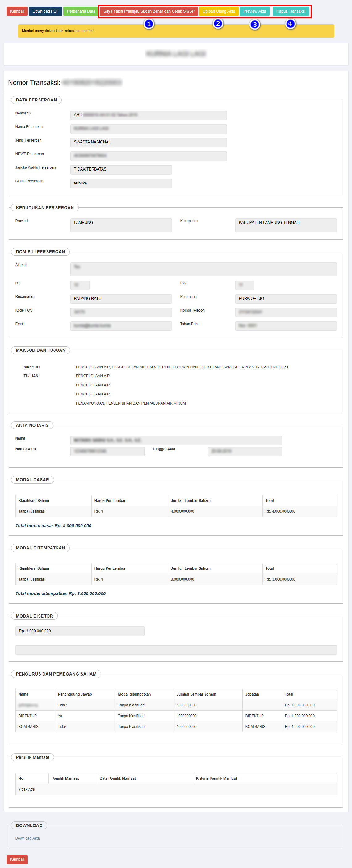This screenshot has height=868, width=352.
Task: Click the Modal Disetor field showing Rp. 3.000.000.000
Action: (80, 631)
